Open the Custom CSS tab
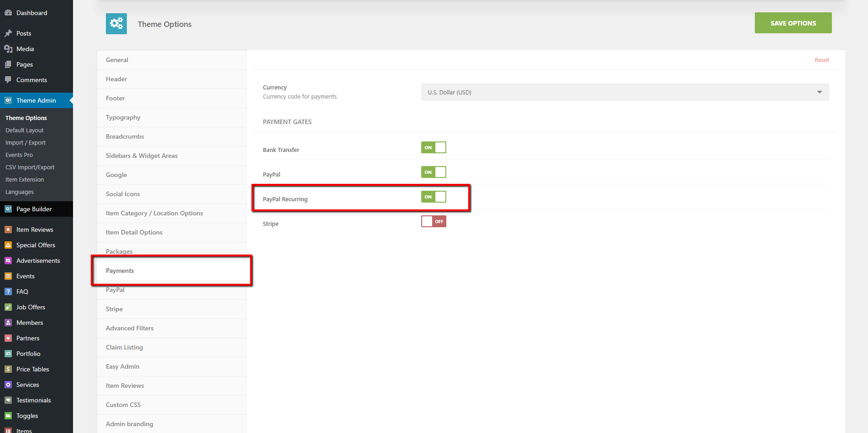 coord(172,405)
